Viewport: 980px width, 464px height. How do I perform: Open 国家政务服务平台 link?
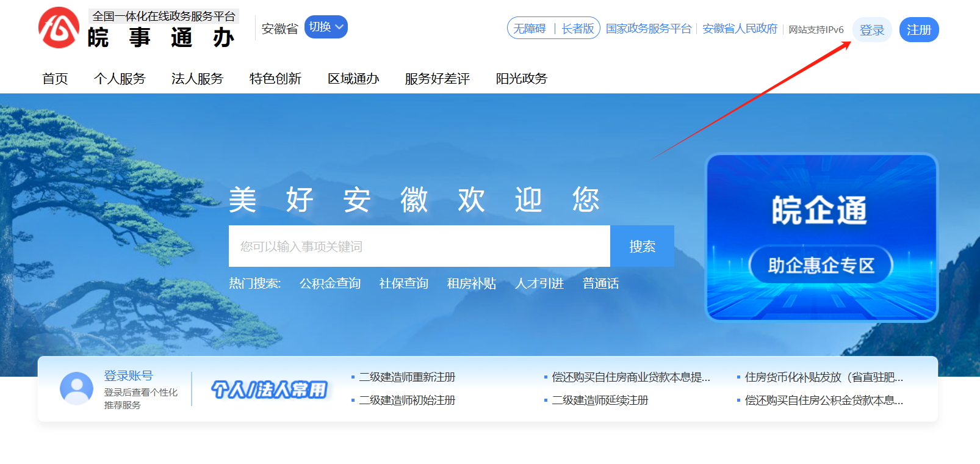[648, 29]
